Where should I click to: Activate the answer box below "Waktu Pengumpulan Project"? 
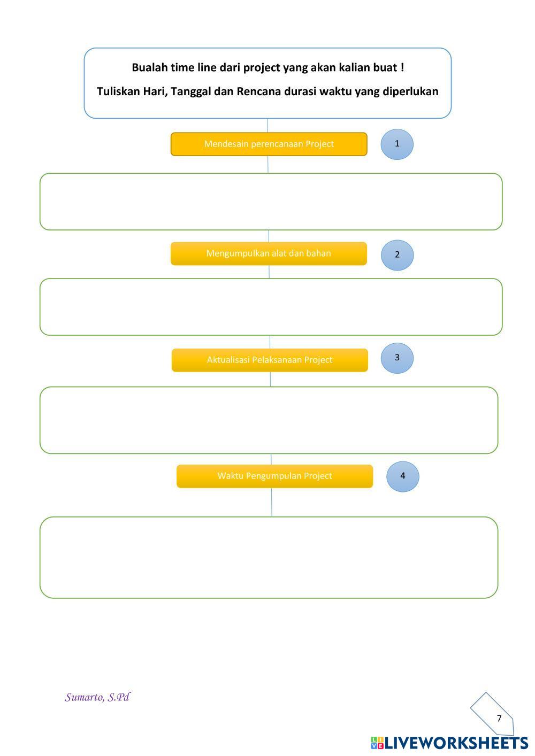point(269,557)
